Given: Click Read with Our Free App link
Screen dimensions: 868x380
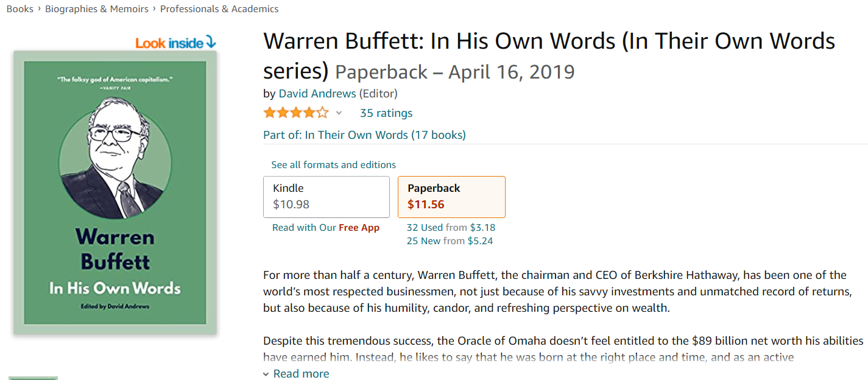Looking at the screenshot, I should coord(326,227).
